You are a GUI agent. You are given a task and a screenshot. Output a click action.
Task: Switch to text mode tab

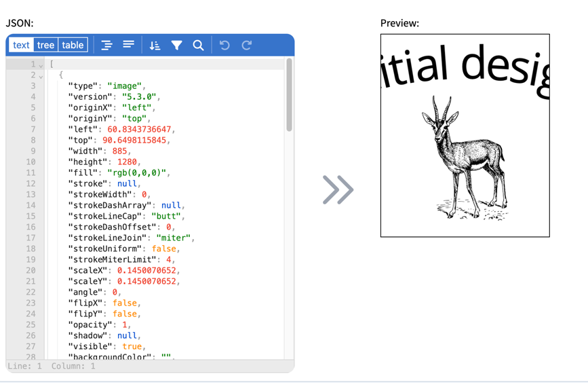point(21,45)
